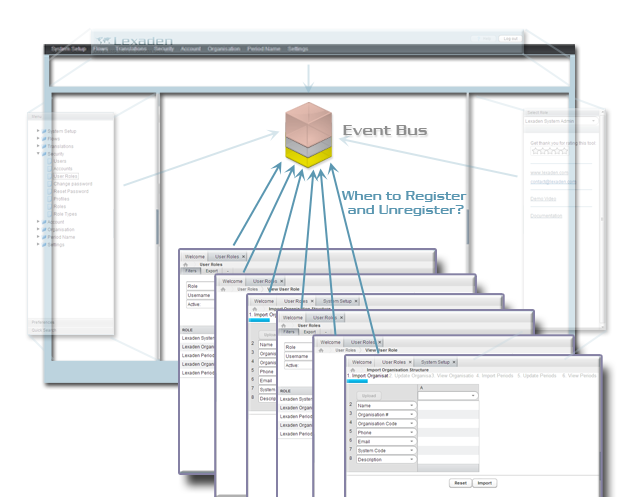Rate the tool with one star
This screenshot has height=497, width=628.
pos(535,151)
